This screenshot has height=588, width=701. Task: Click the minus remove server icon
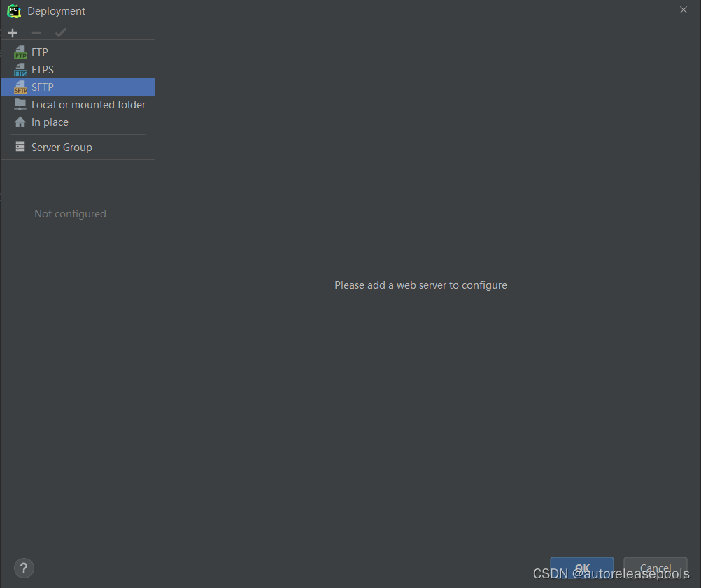point(36,33)
